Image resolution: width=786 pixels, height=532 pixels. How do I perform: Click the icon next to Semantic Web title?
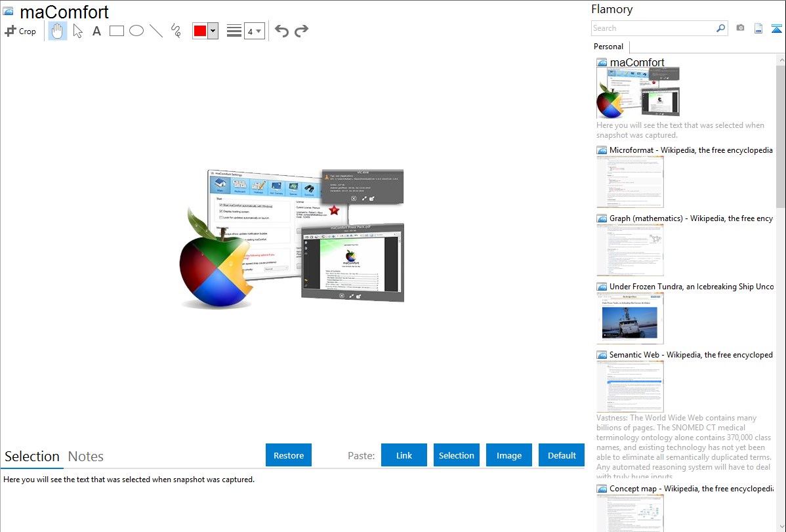coord(602,354)
